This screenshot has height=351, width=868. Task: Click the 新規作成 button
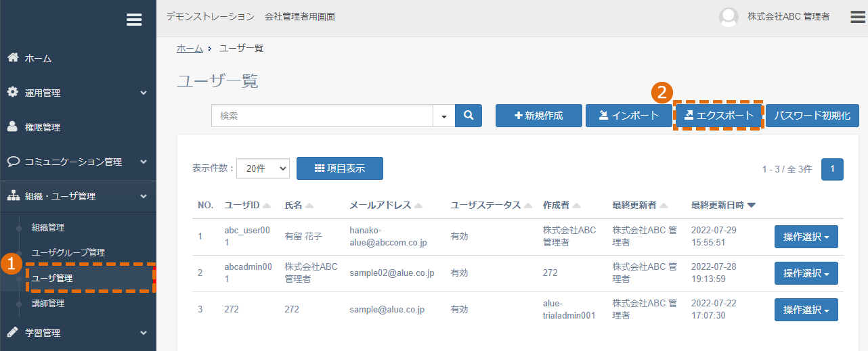point(539,116)
